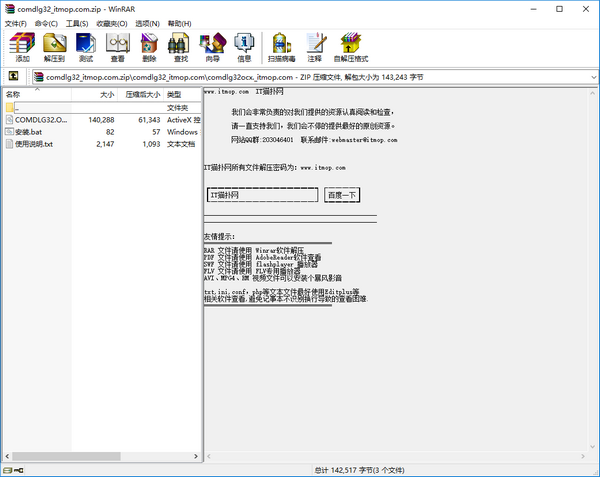Click status bar total 142,517 字节 text

pos(359,470)
